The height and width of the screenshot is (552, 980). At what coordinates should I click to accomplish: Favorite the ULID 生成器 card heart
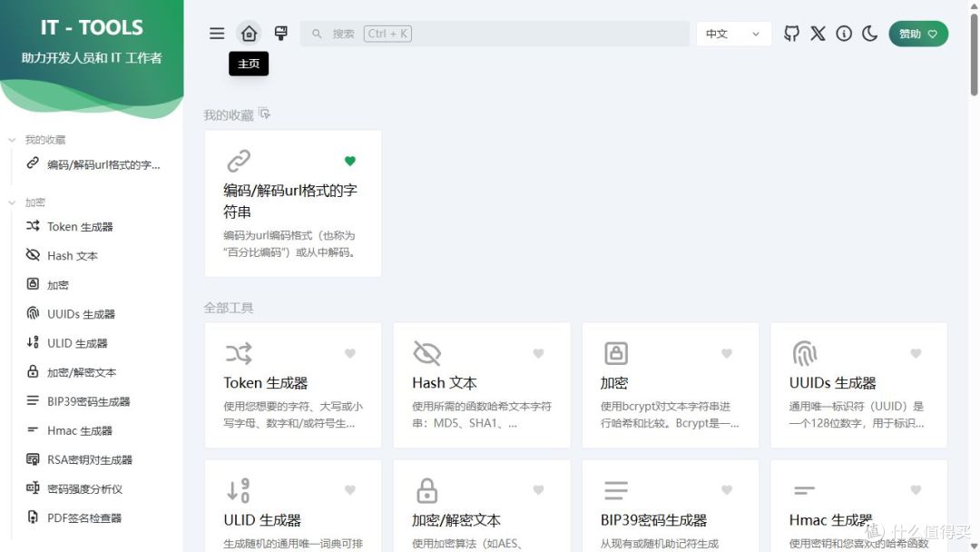click(x=350, y=490)
